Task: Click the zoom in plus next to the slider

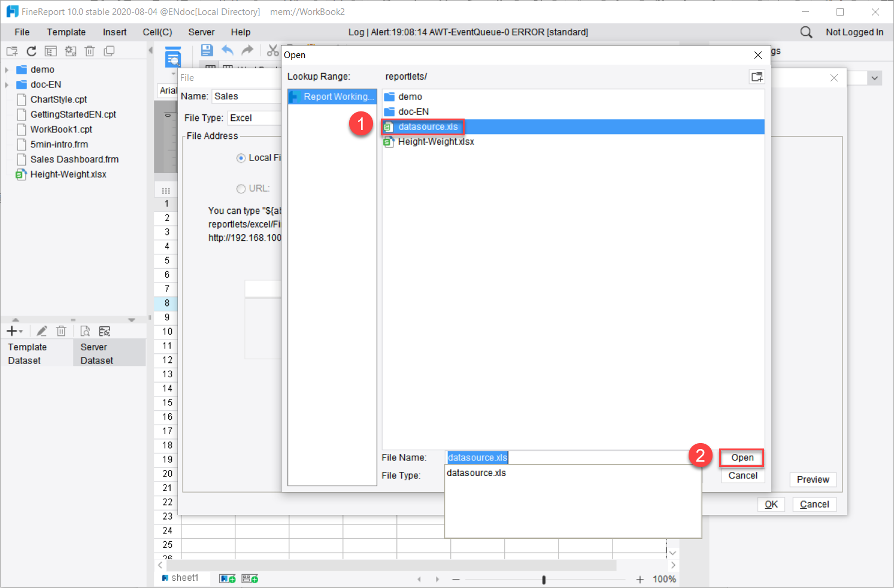Action: 640,580
